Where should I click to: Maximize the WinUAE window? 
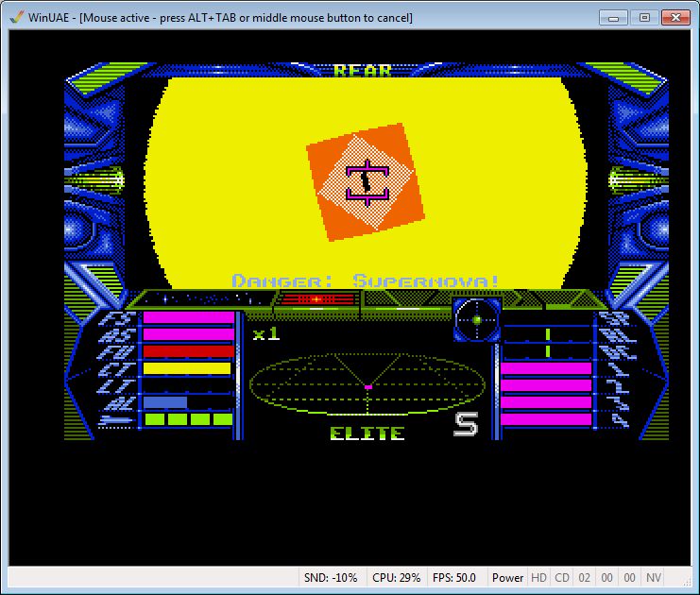point(644,18)
